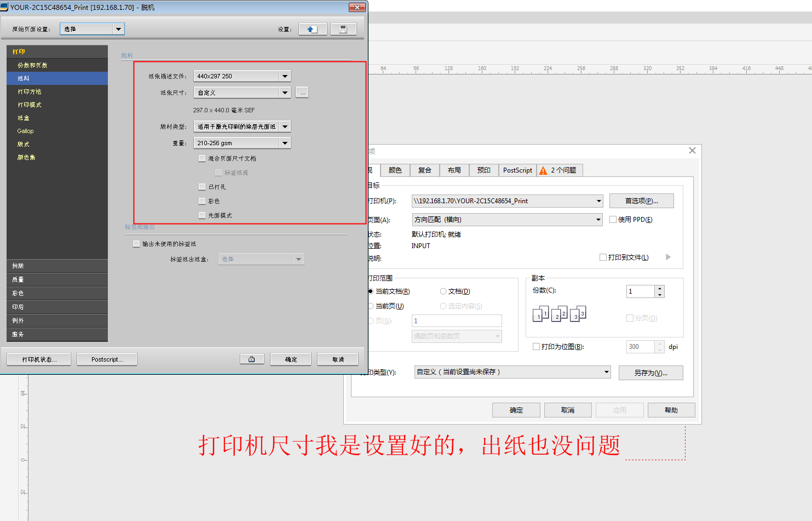Click the printer icon button beside 确定

[x=252, y=359]
